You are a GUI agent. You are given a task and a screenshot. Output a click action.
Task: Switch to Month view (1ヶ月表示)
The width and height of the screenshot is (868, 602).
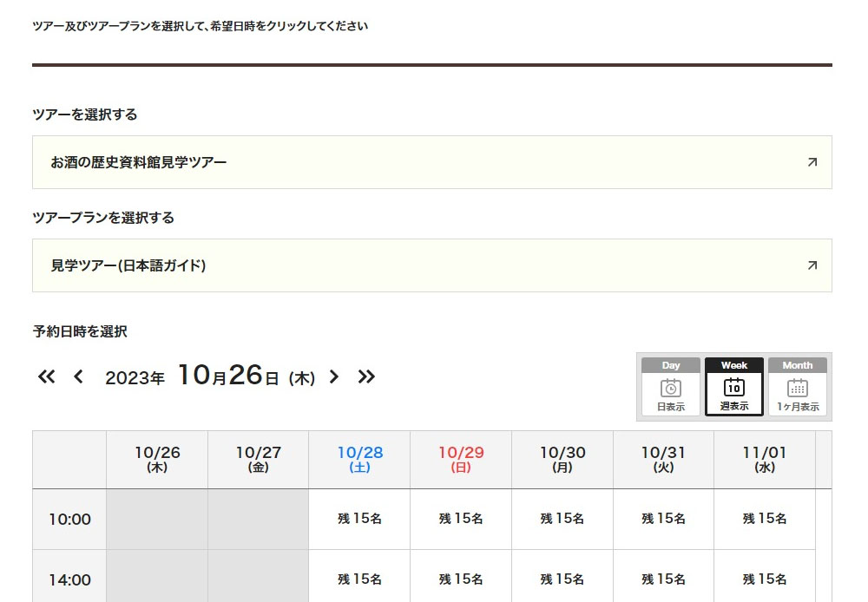(797, 387)
